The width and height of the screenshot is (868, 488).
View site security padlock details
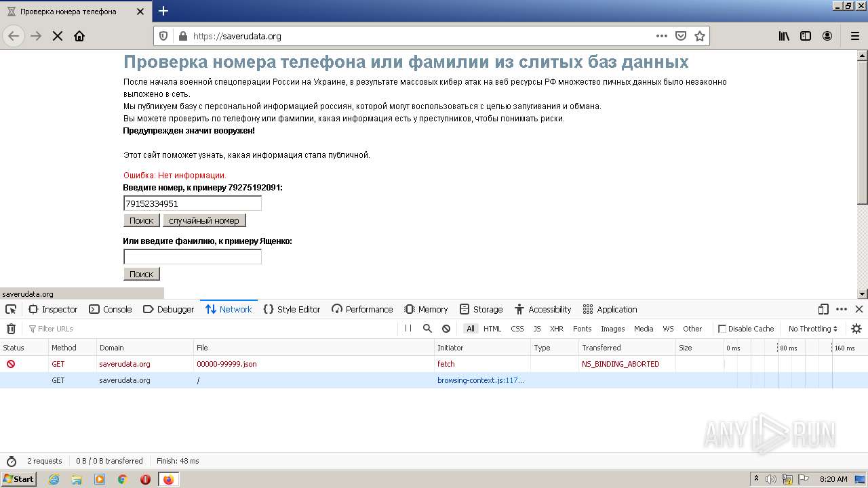point(182,36)
